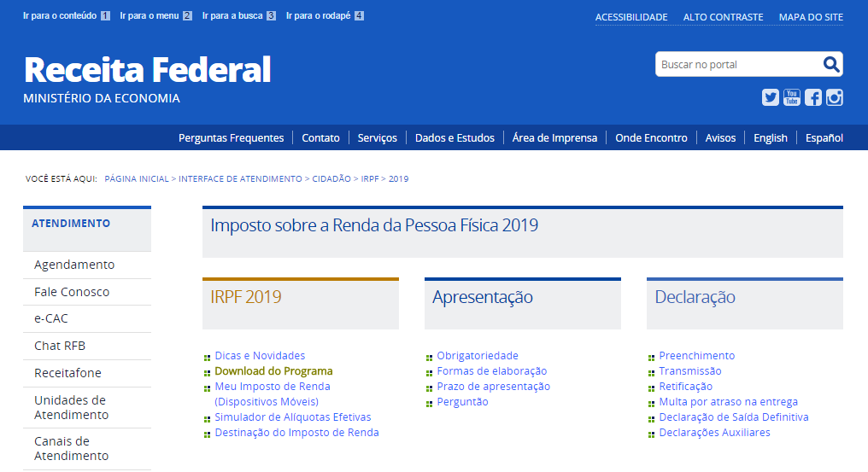The height and width of the screenshot is (472, 868).
Task: Click the Declaração section heading
Action: pyautogui.click(x=695, y=297)
